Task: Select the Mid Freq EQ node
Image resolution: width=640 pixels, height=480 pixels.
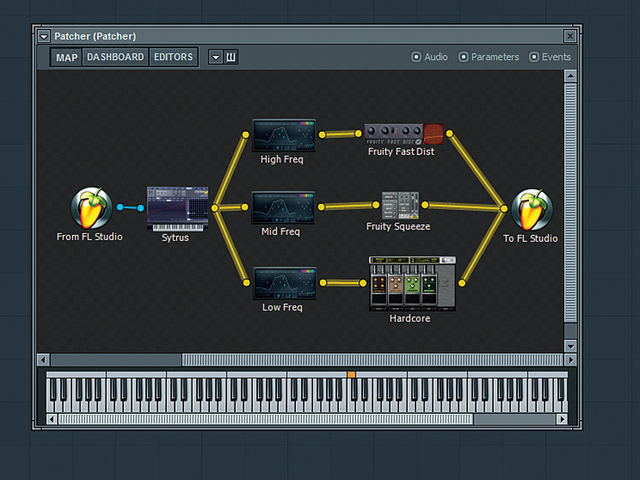Action: [x=283, y=207]
